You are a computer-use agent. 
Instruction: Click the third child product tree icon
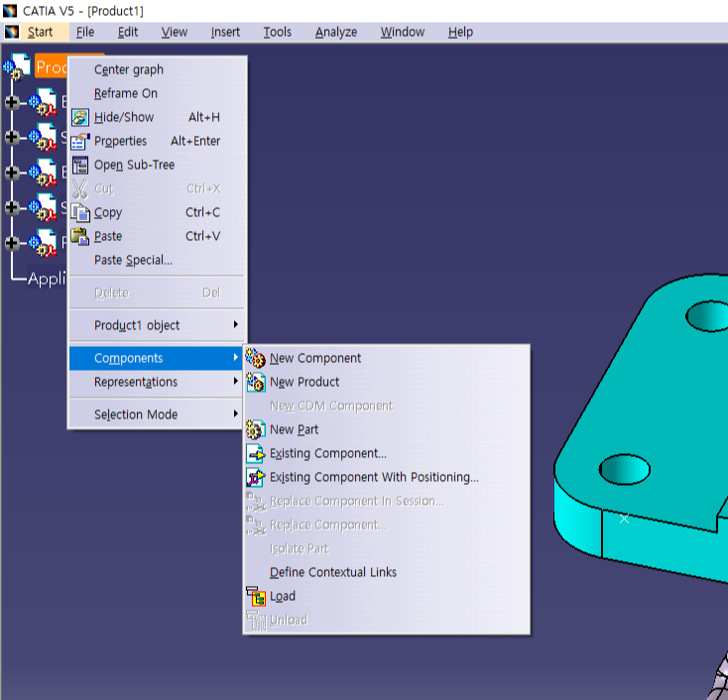(x=43, y=173)
